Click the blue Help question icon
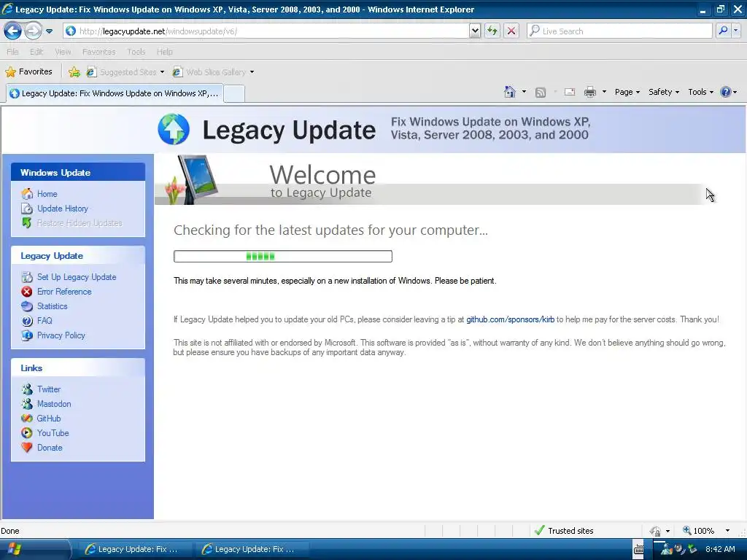 pyautogui.click(x=726, y=92)
